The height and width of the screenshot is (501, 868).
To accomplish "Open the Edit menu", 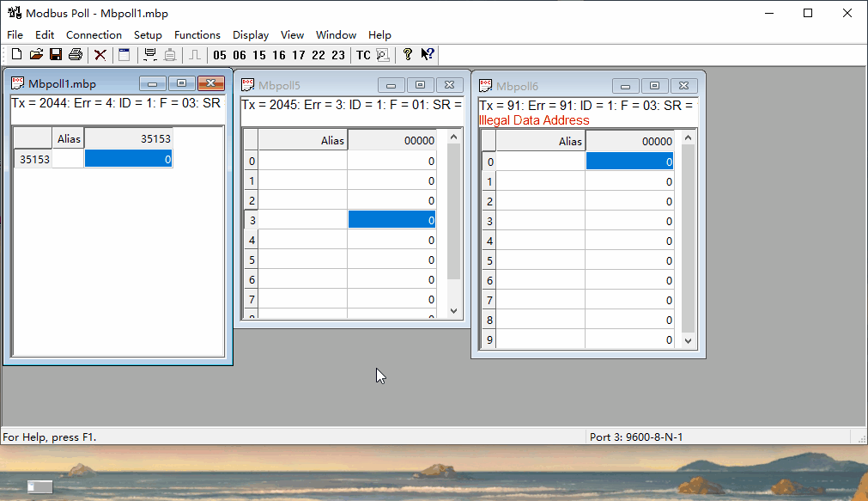I will pos(45,35).
